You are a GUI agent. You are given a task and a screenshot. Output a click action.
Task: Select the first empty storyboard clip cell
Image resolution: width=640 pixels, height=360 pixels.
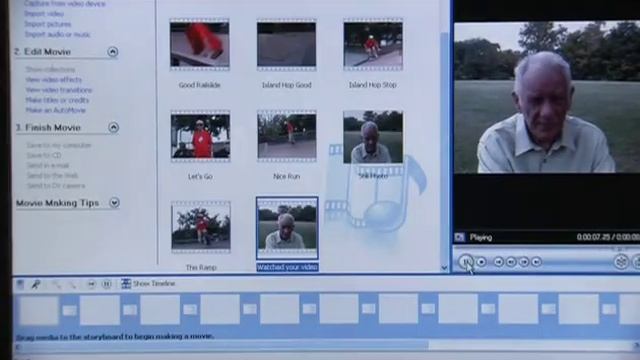click(x=39, y=310)
